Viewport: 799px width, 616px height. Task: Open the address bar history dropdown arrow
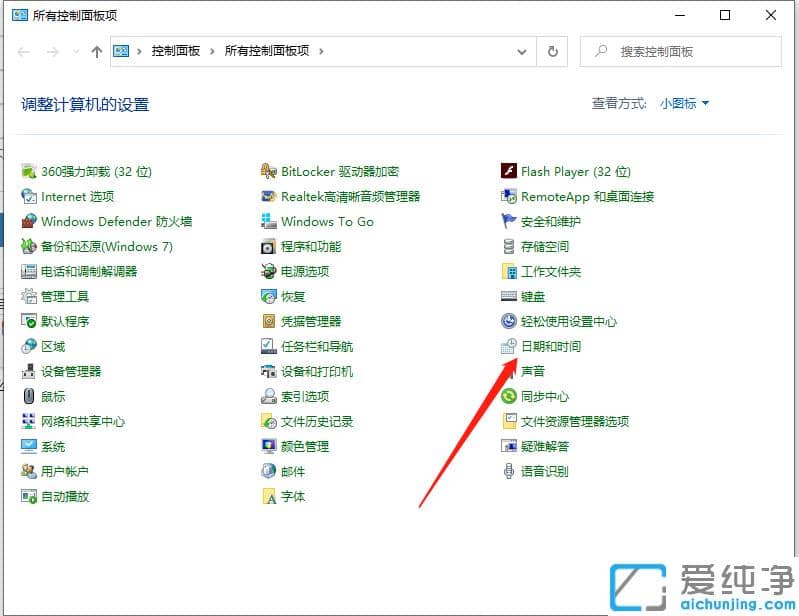tap(522, 52)
